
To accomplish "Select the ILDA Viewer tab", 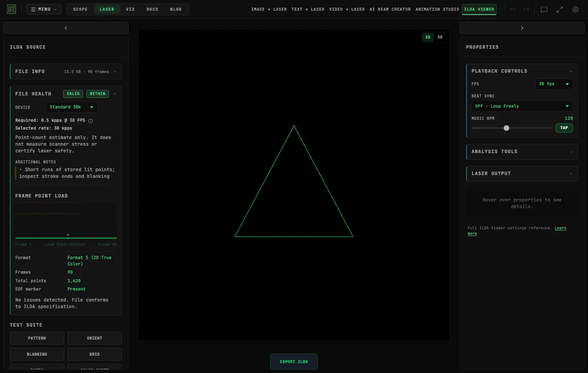I will pos(479,9).
